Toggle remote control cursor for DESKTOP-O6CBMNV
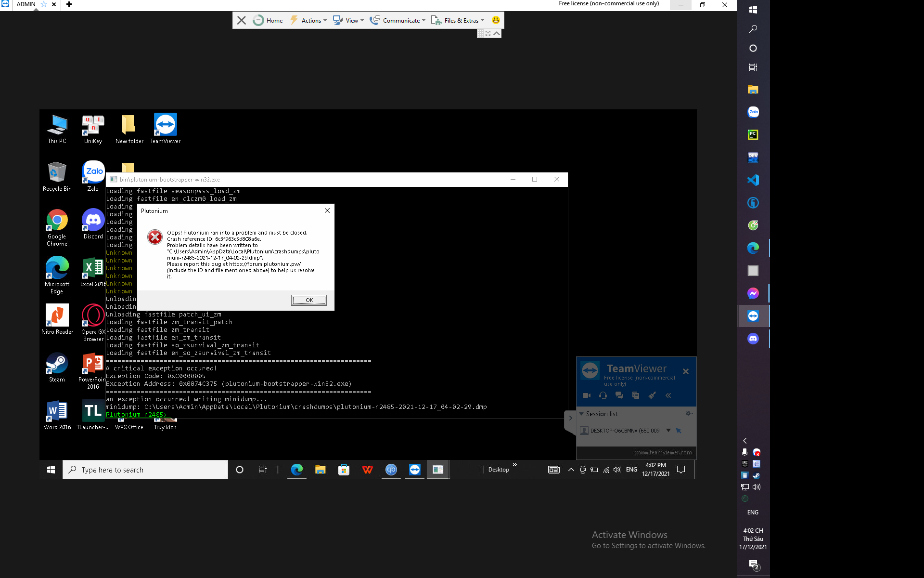 (x=679, y=431)
